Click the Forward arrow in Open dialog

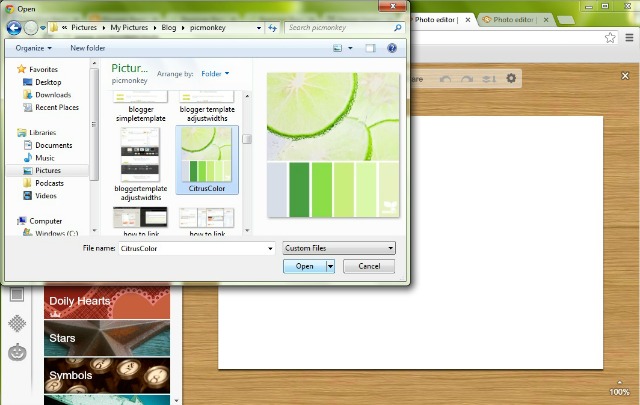31,28
